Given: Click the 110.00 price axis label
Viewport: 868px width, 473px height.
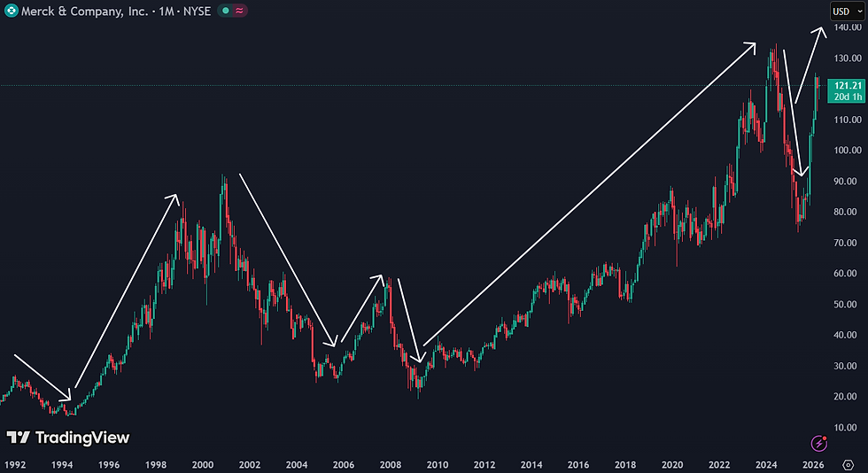Looking at the screenshot, I should [x=848, y=120].
